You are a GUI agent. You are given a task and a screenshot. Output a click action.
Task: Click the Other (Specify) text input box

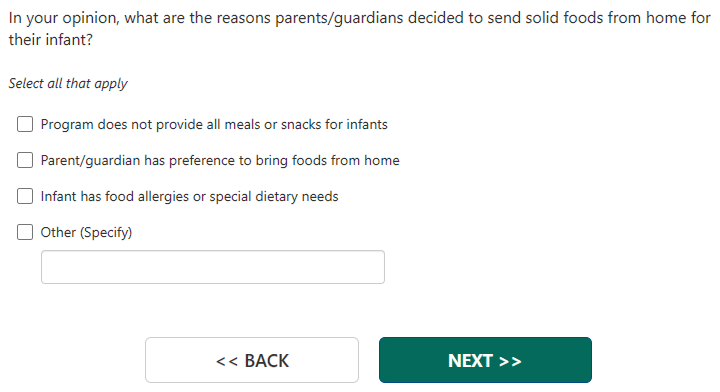[213, 267]
